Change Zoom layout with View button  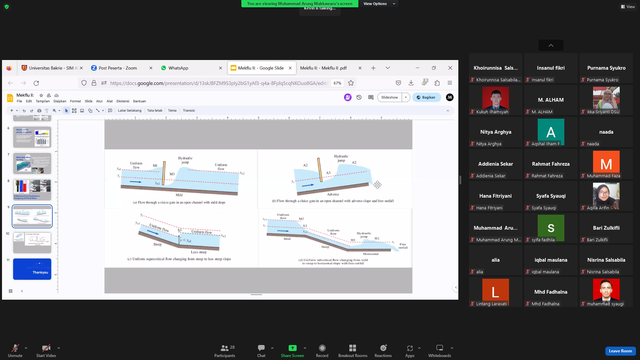(628, 7)
